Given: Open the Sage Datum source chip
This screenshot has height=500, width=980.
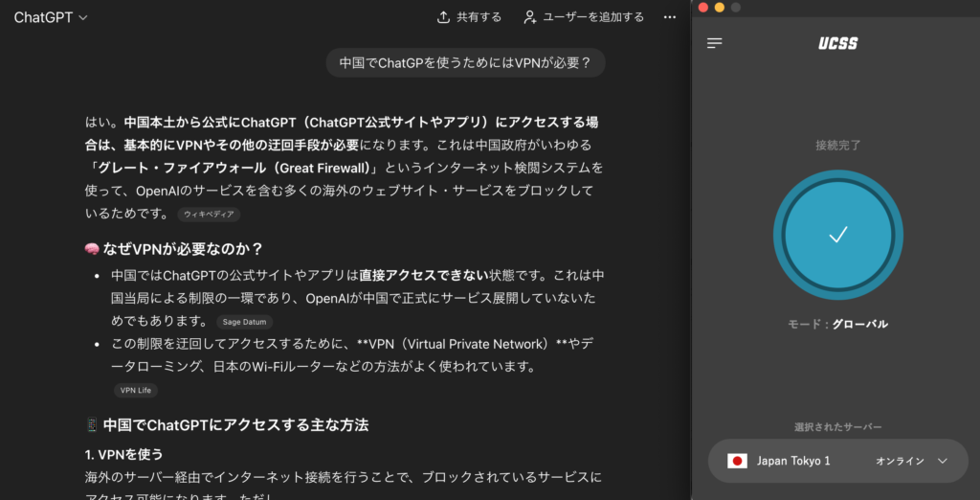Looking at the screenshot, I should pyautogui.click(x=244, y=322).
